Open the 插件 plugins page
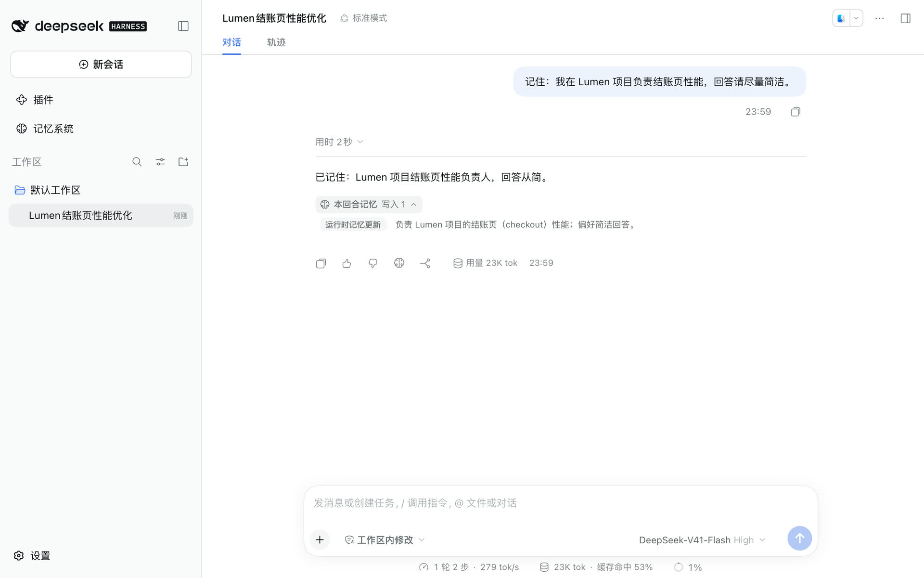This screenshot has width=924, height=578. click(35, 100)
